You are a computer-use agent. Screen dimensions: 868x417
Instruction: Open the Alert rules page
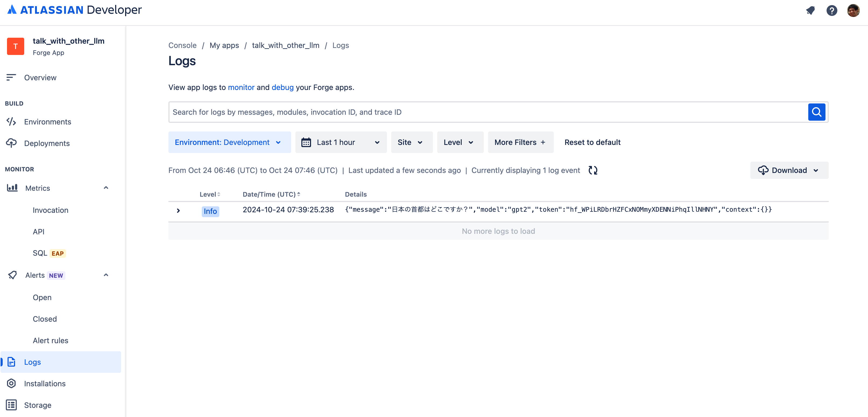(x=51, y=340)
